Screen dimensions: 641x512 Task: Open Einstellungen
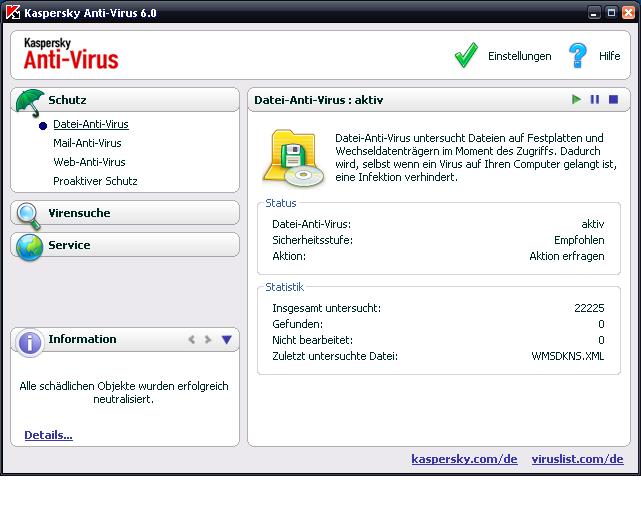tap(520, 56)
